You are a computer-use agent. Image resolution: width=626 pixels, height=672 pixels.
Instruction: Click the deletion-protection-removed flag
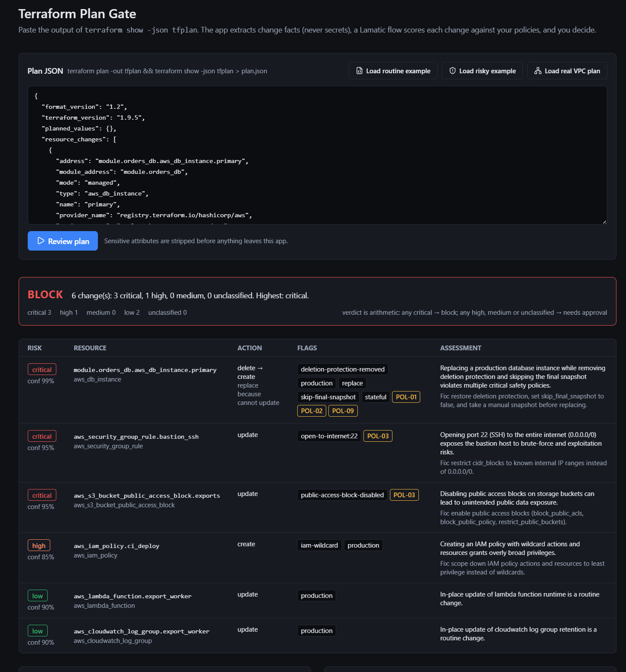coord(343,369)
